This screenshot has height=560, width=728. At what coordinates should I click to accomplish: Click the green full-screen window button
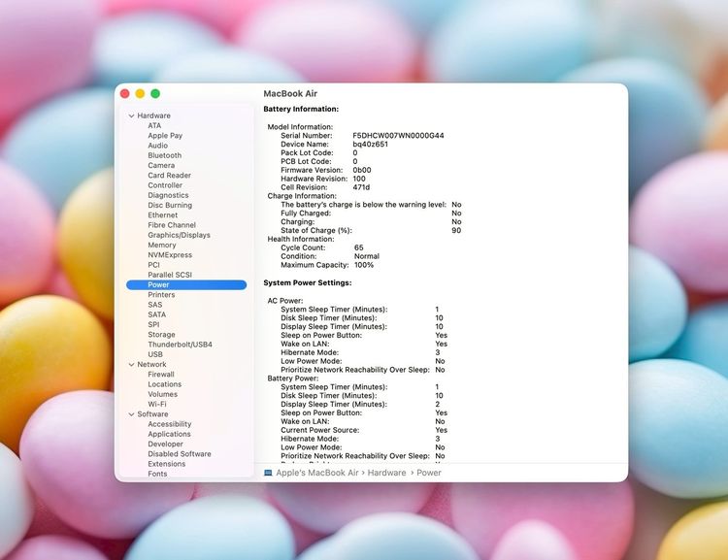(x=155, y=94)
